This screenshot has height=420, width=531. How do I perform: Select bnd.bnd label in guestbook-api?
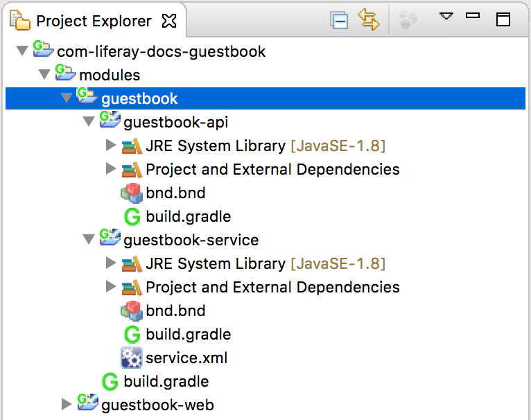click(176, 193)
